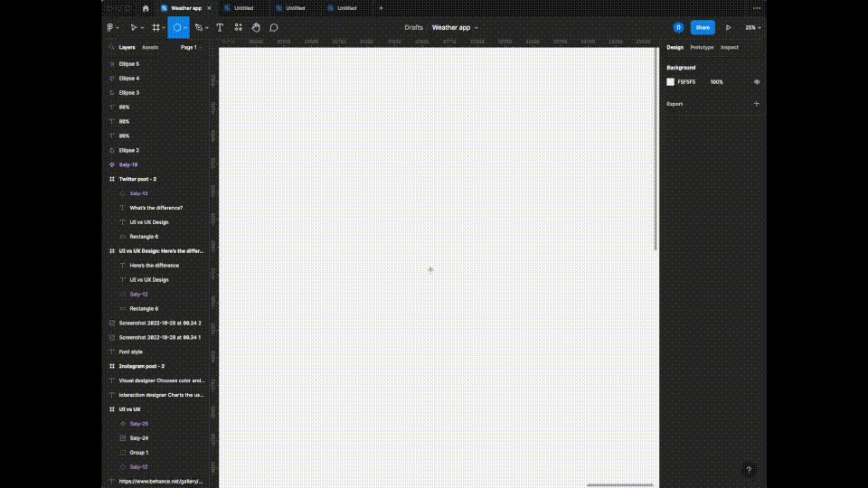
Task: Select the behance.net link text layer
Action: point(161,482)
